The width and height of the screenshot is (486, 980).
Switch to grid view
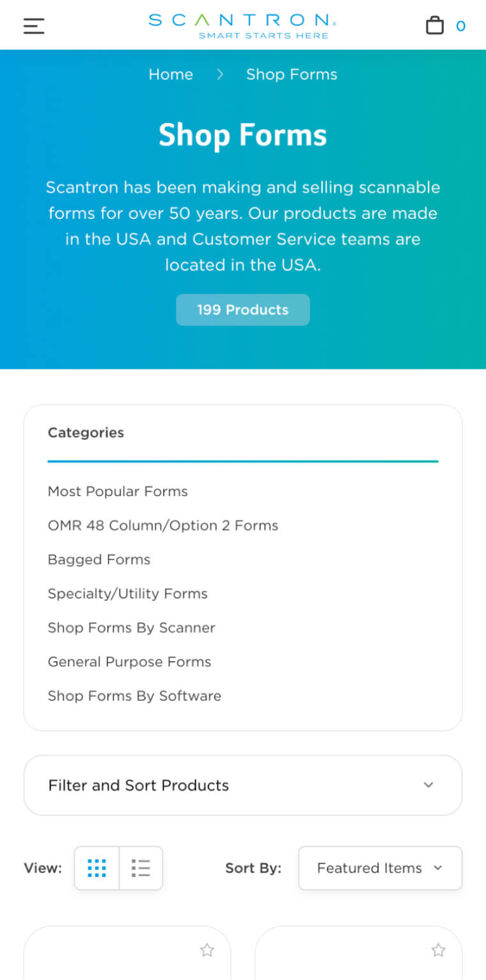(x=97, y=868)
